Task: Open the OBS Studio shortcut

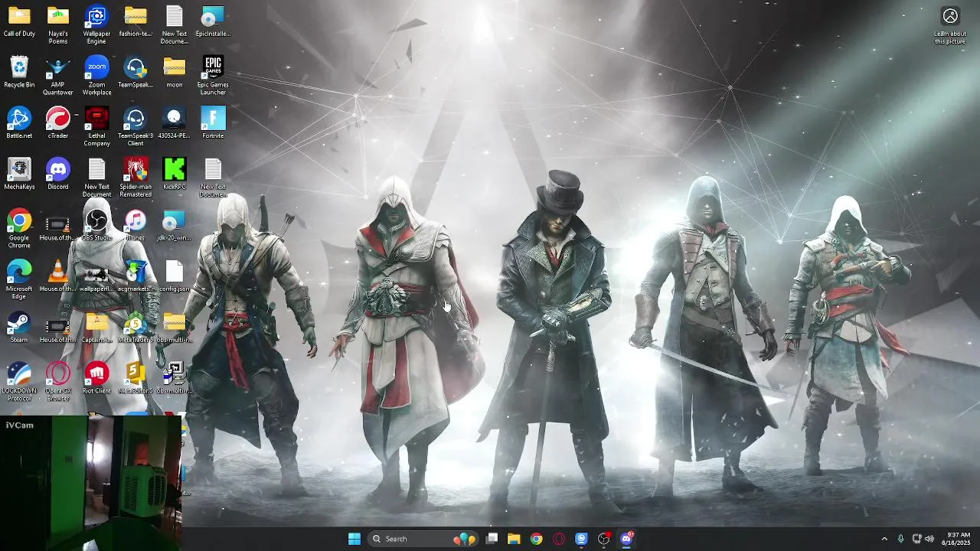Action: 96,226
